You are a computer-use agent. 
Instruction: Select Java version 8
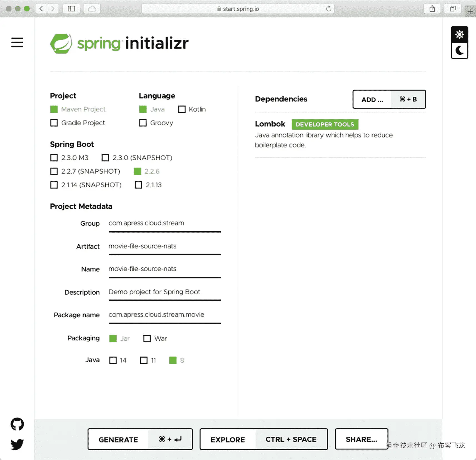tap(177, 360)
